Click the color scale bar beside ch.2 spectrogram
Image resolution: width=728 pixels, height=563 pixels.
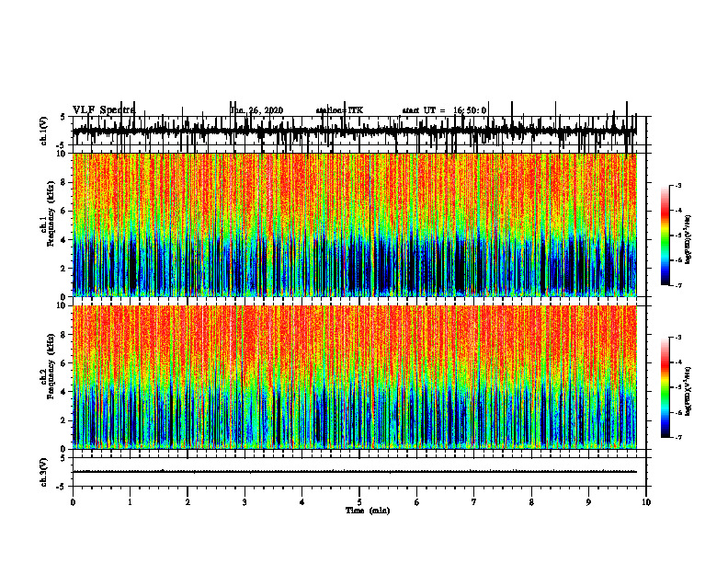(x=665, y=387)
